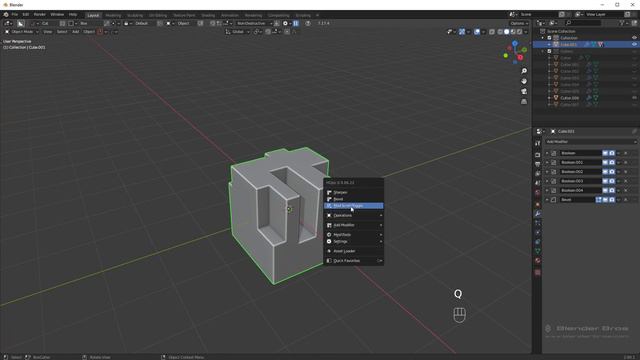Screen dimensions: 640x360
Task: Click the Boolean.004 modifier name field
Action: [x=580, y=190]
